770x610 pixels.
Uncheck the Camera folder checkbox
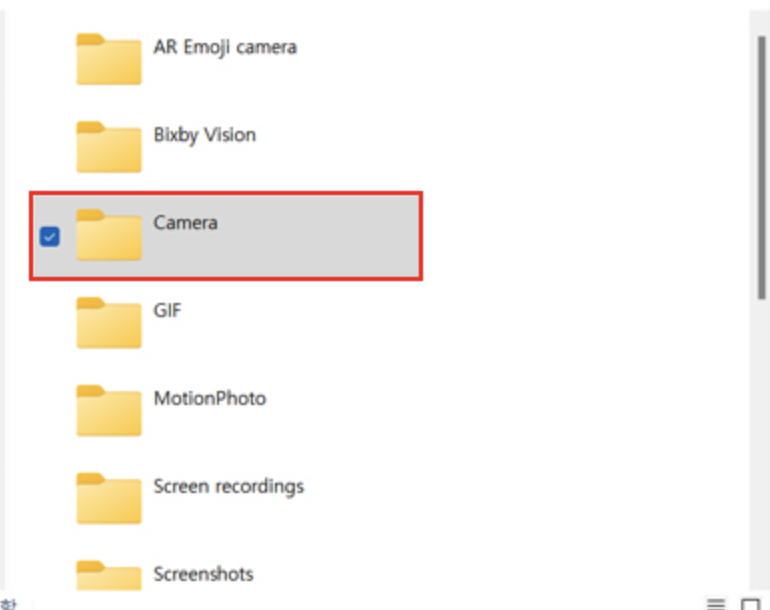pyautogui.click(x=50, y=236)
